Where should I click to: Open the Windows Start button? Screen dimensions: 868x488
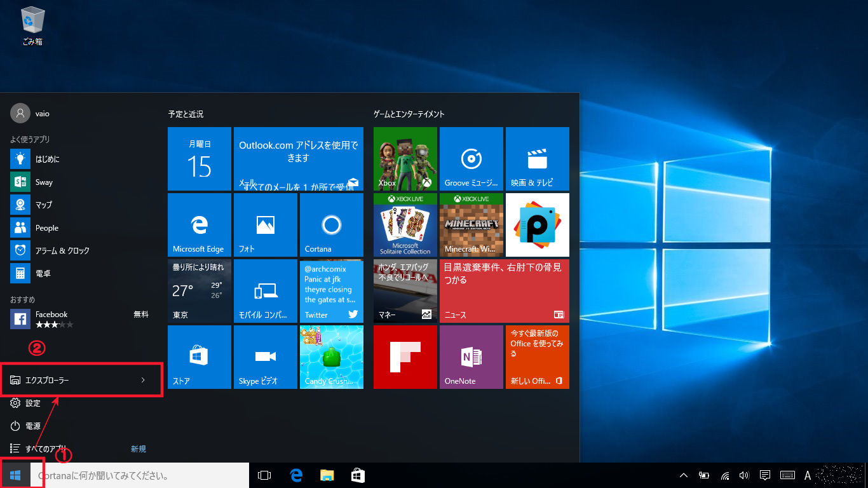point(15,475)
